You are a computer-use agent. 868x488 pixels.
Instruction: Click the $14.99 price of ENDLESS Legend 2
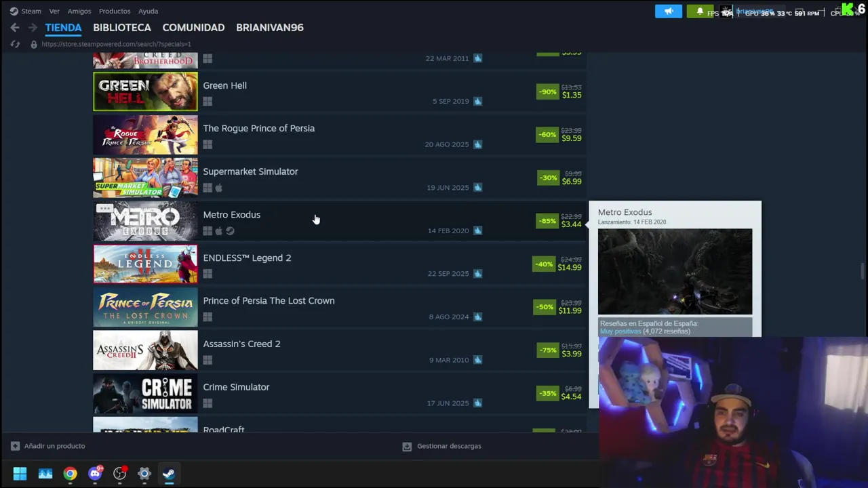[x=570, y=267]
